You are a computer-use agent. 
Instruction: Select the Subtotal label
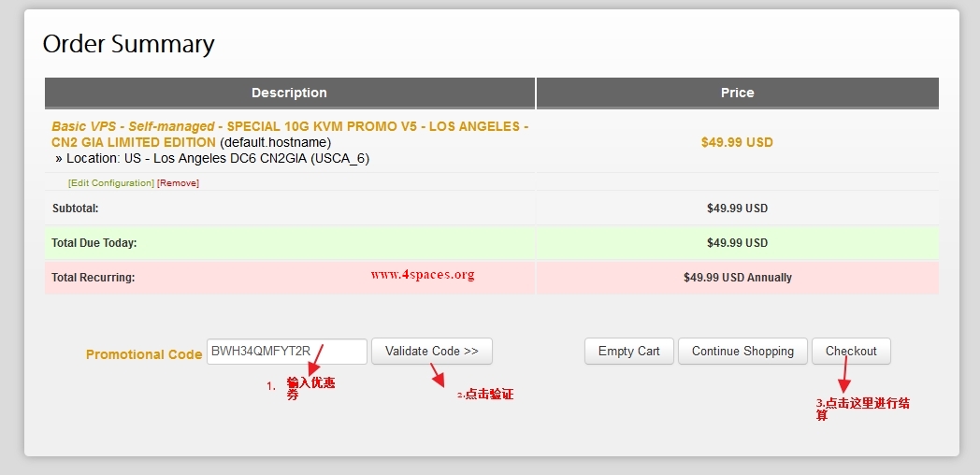coord(75,209)
